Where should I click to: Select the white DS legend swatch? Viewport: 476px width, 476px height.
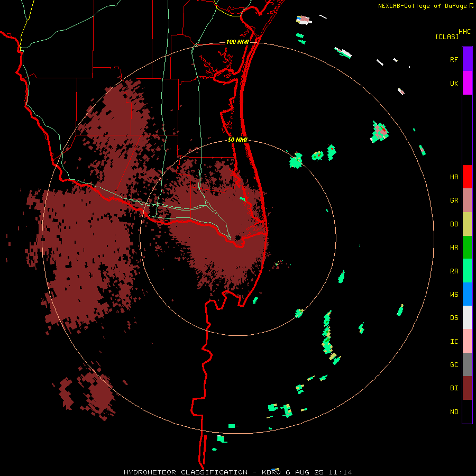tap(467, 317)
